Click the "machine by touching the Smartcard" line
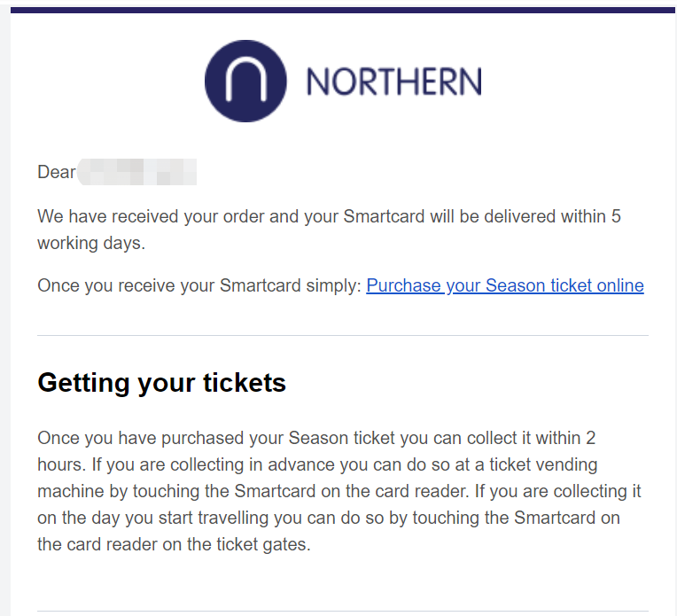 (x=176, y=492)
